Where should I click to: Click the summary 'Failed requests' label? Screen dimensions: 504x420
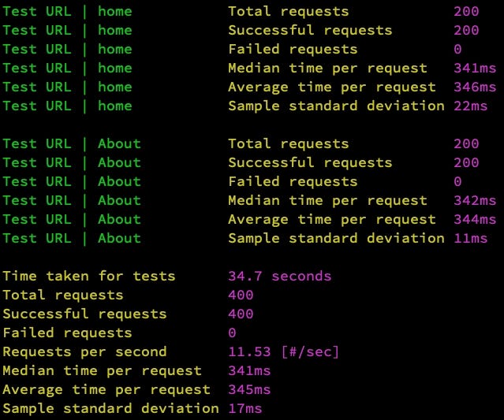[68, 333]
